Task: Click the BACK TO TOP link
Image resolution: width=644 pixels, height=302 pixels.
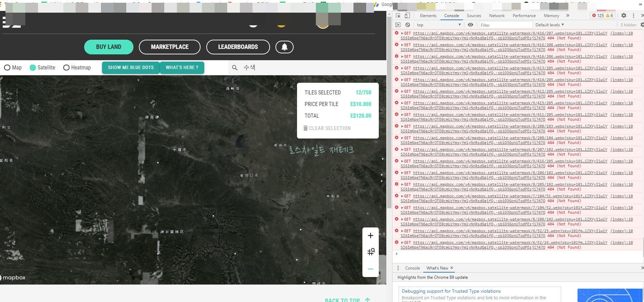Action: [342, 300]
